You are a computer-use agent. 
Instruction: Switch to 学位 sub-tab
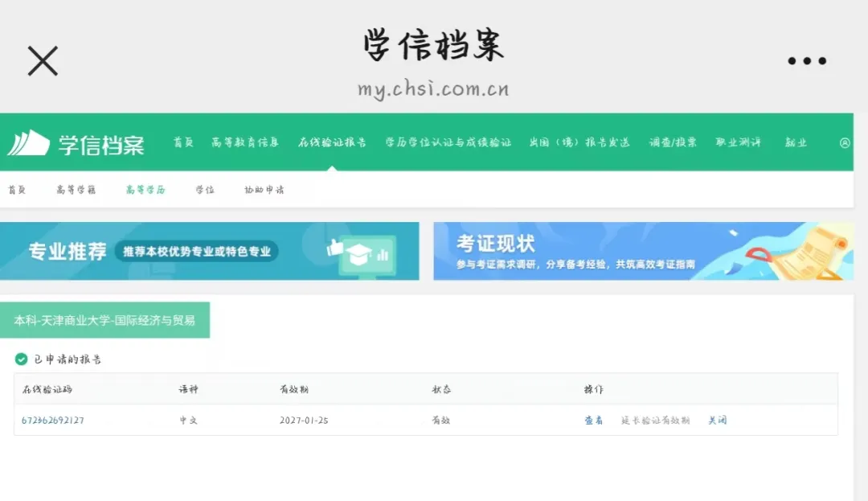click(205, 190)
